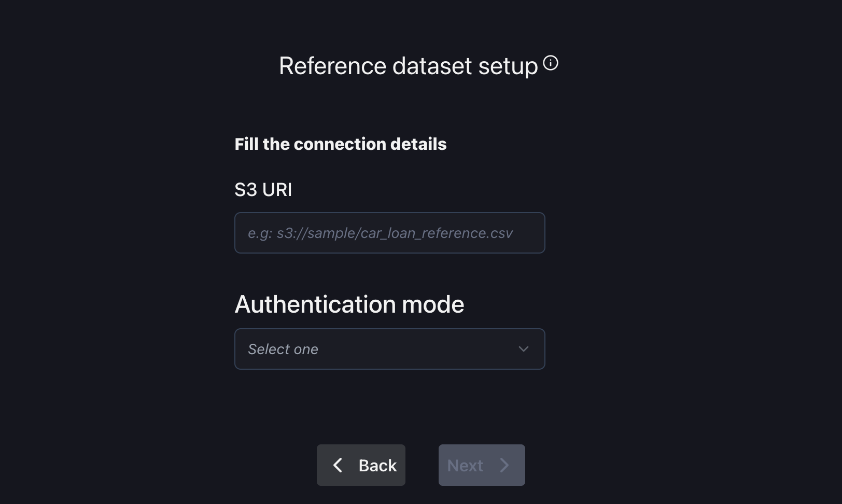842x504 pixels.
Task: Click the word 'setup' in the title
Action: coord(508,66)
